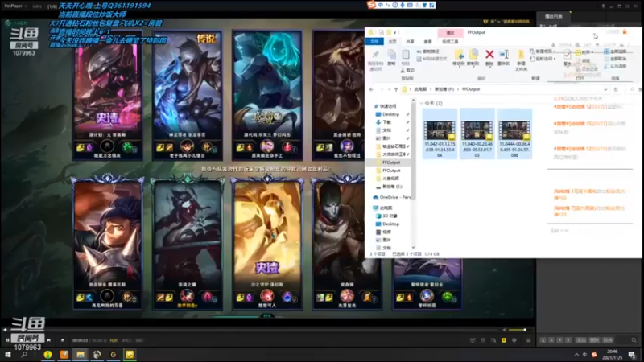
Task: Click the next track button in PotPlayer
Action: click(x=49, y=340)
